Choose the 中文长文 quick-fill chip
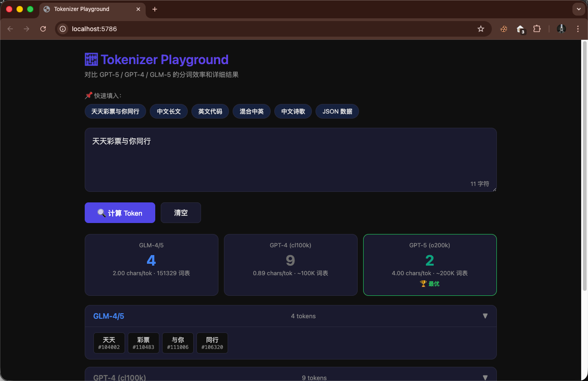588x381 pixels. pyautogui.click(x=169, y=111)
